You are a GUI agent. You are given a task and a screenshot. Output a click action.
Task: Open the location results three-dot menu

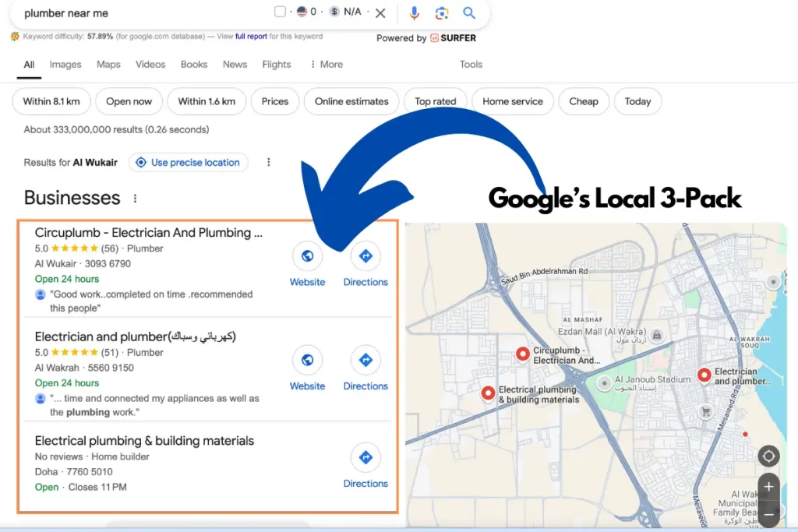pos(269,162)
